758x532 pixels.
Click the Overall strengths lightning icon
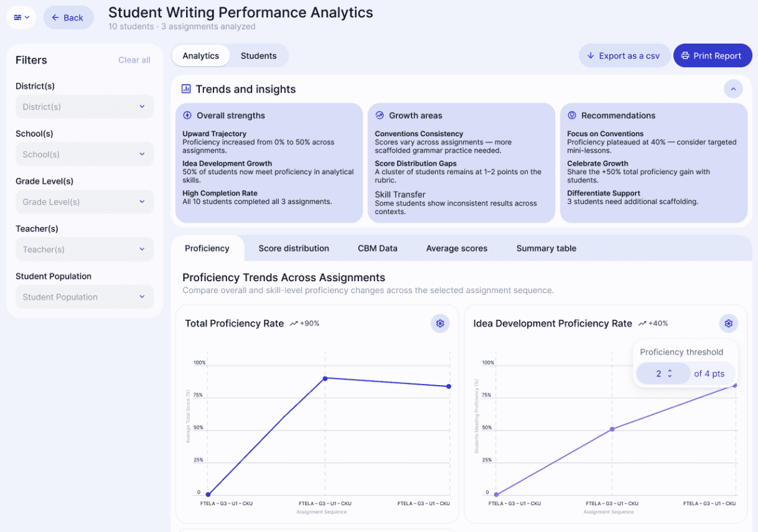tap(187, 116)
